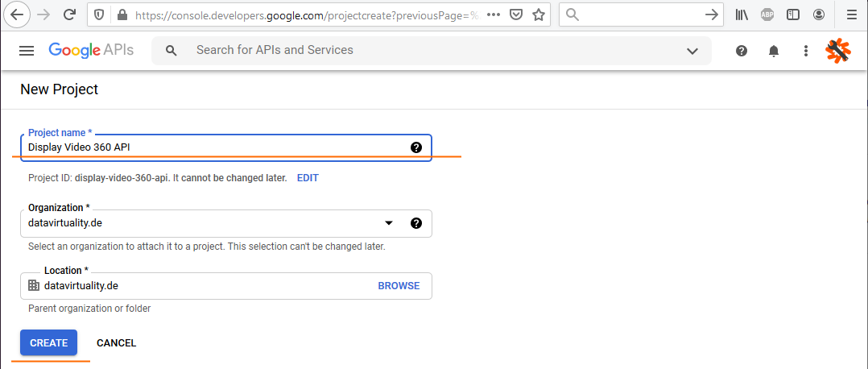868x369 pixels.
Task: Click the Organization field help icon
Action: coord(416,223)
